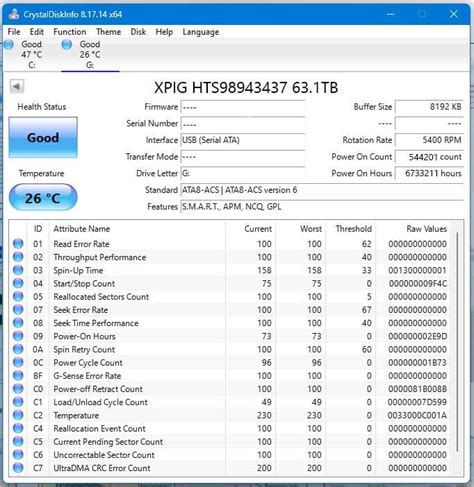Click the attribute list vertical scrollbar
Image resolution: width=474 pixels, height=487 pixels.
tap(458, 347)
